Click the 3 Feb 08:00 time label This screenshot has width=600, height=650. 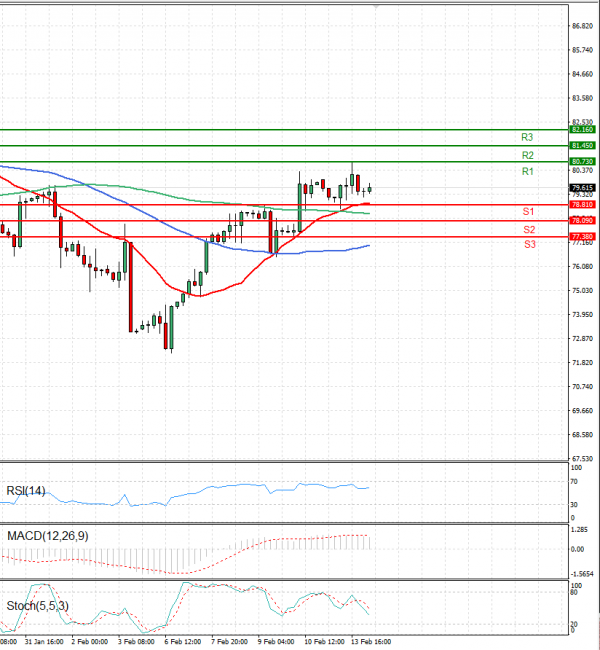tap(136, 642)
